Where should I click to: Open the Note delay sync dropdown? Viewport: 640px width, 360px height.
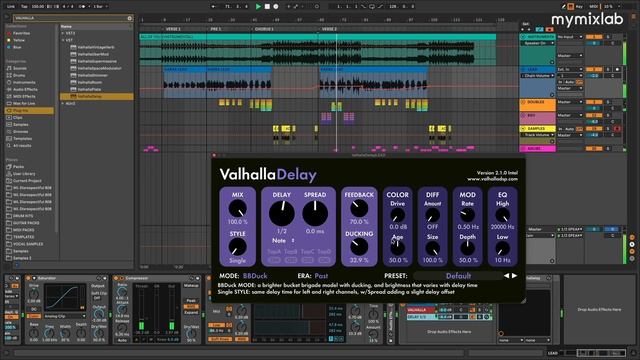click(283, 241)
